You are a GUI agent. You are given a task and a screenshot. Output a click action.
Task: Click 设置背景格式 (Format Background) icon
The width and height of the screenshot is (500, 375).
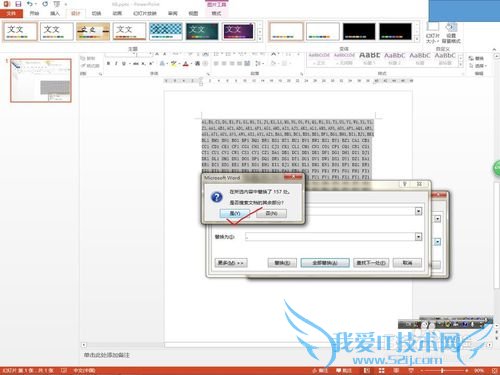tap(451, 33)
